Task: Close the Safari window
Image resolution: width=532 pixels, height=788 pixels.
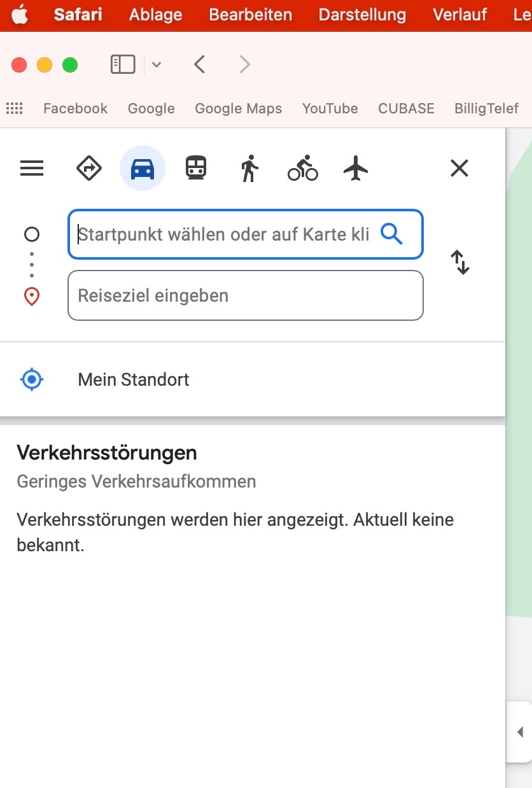Action: [19, 65]
